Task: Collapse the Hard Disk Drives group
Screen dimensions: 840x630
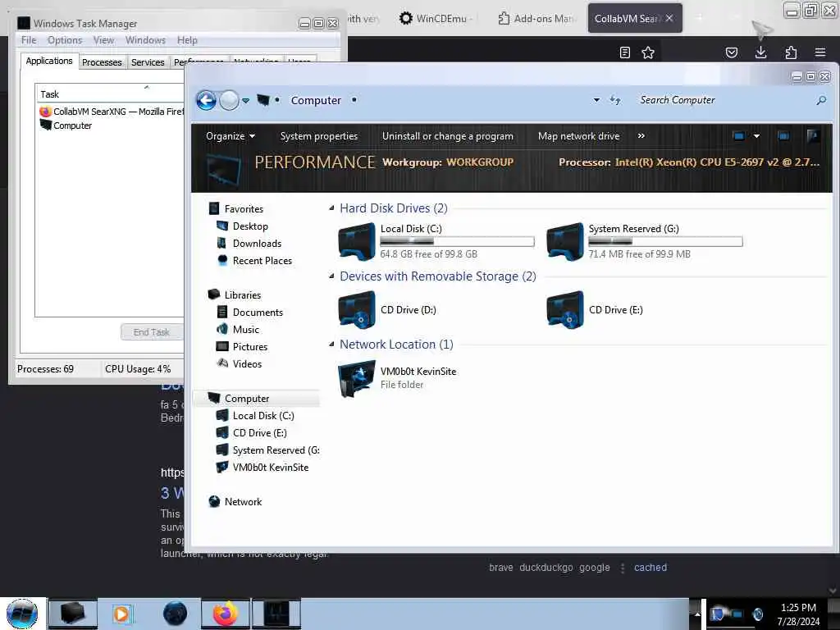Action: [331, 208]
